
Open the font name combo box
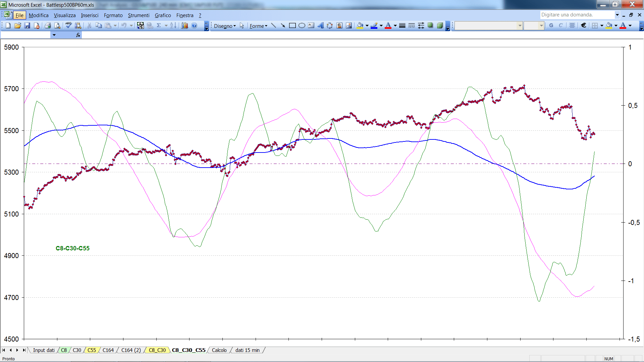pos(488,25)
